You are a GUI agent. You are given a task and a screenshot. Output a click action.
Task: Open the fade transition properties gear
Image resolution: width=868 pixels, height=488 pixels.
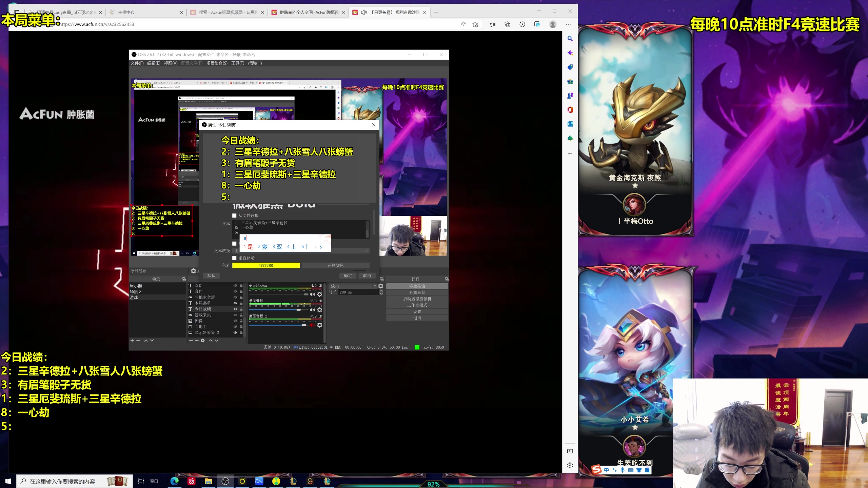(x=381, y=286)
